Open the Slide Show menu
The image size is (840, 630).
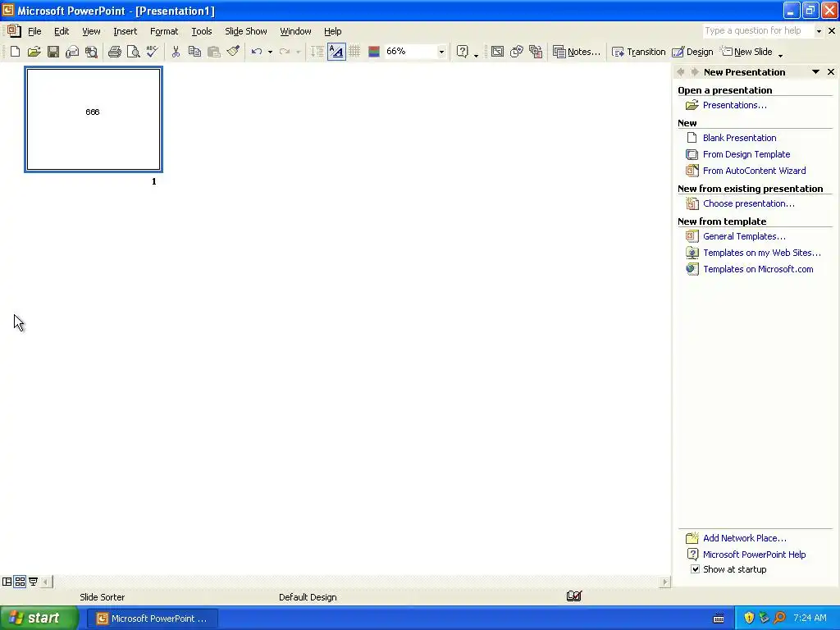coord(246,31)
